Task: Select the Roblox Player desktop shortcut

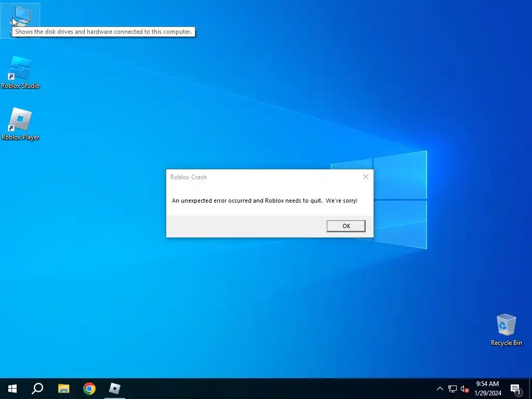Action: [x=20, y=124]
